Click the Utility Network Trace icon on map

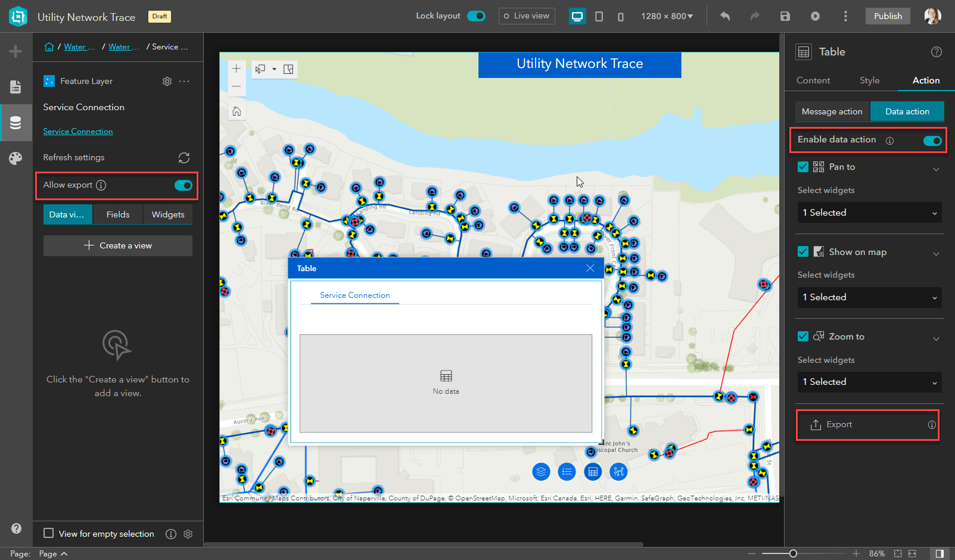click(x=618, y=471)
